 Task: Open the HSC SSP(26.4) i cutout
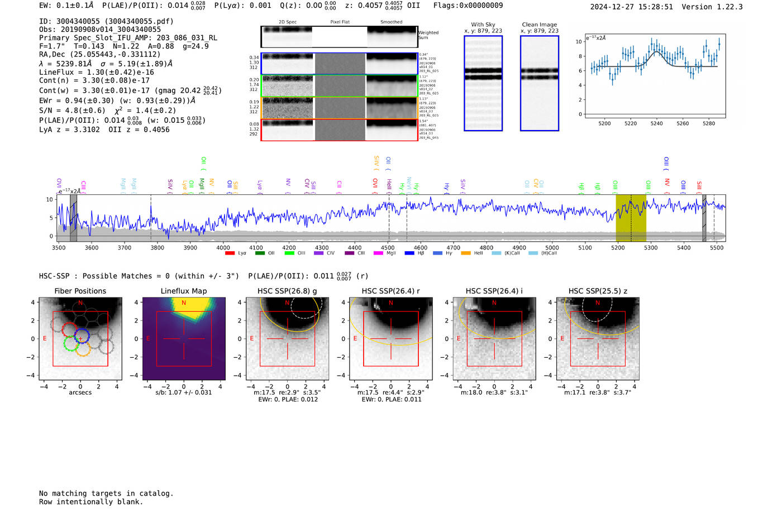point(494,339)
